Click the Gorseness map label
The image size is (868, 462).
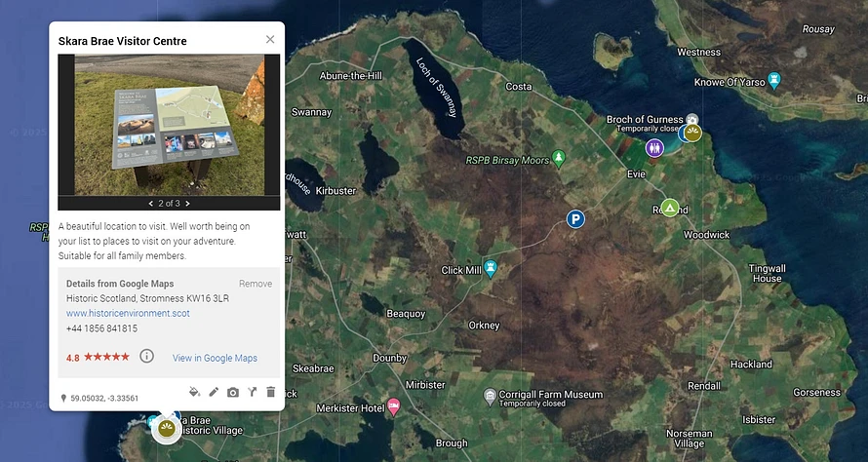(x=816, y=392)
